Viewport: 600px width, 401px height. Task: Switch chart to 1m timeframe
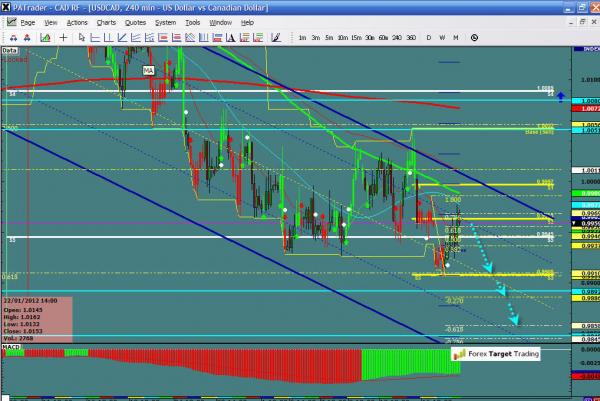pyautogui.click(x=302, y=37)
